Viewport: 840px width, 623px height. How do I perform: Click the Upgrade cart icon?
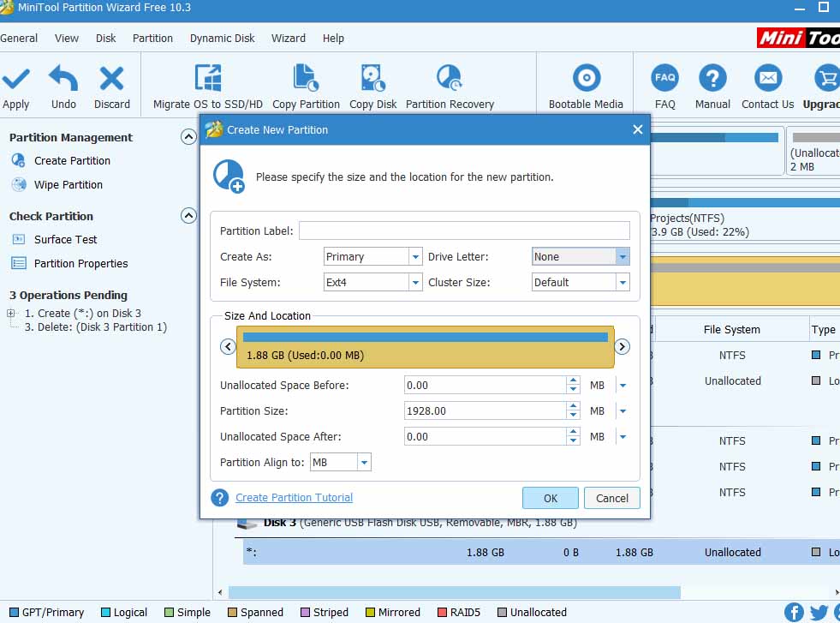click(x=828, y=79)
